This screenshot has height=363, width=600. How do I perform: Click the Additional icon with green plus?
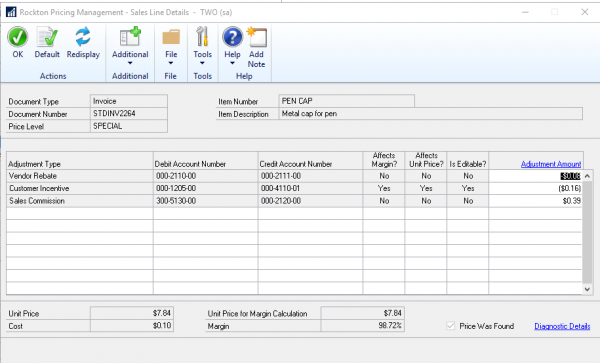pyautogui.click(x=130, y=37)
